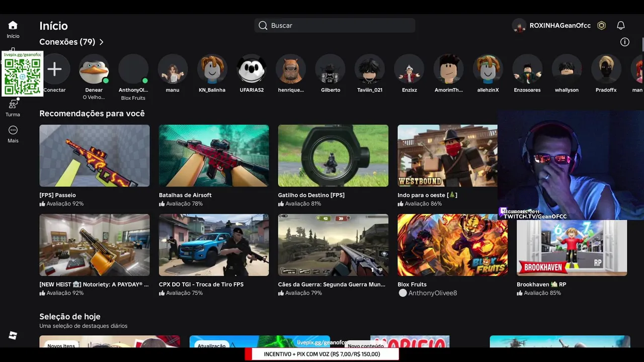Open AnthonyOl... connection avatar
The image size is (644, 362).
(x=133, y=69)
